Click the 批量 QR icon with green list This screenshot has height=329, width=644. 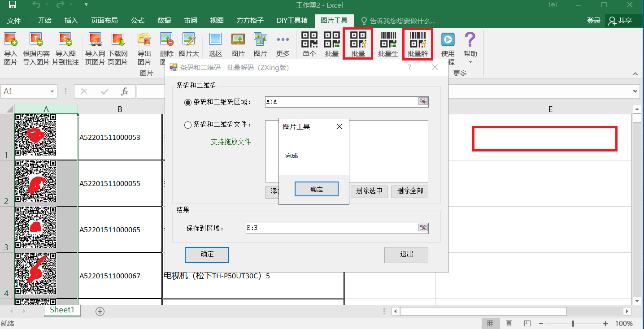point(332,39)
